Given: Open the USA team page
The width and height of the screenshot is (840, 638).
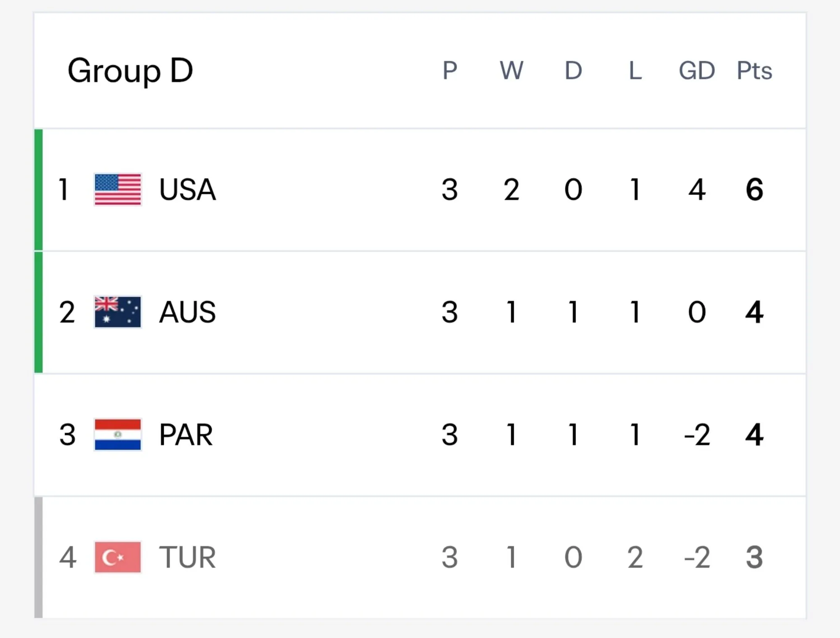Looking at the screenshot, I should click(x=187, y=190).
